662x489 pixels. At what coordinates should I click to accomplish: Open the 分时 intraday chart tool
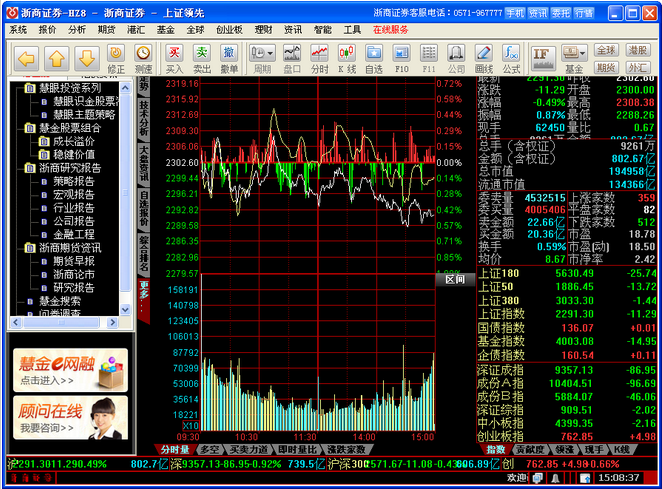click(319, 57)
